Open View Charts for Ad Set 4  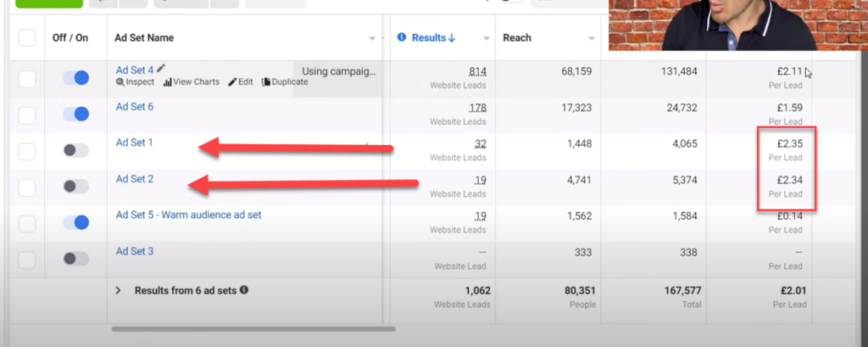(x=192, y=82)
